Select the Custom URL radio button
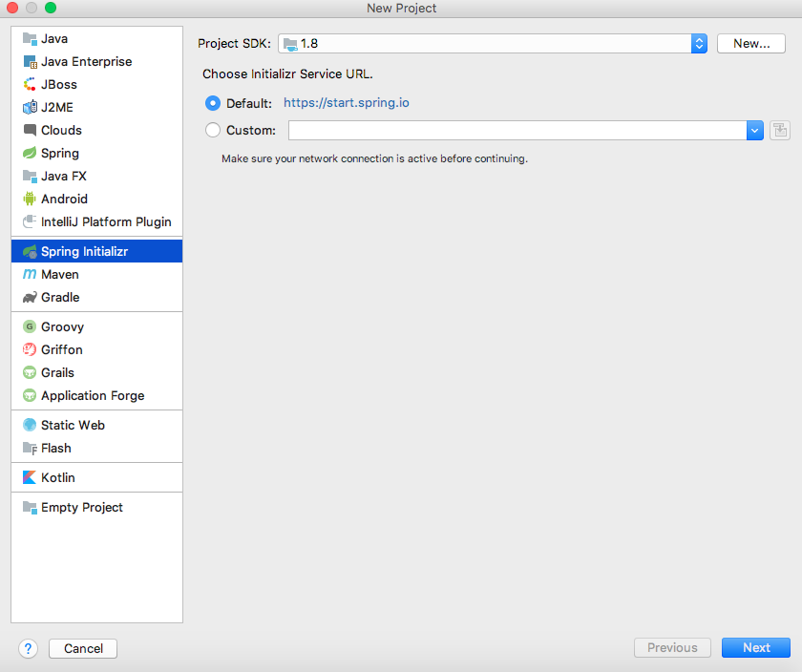Image resolution: width=802 pixels, height=672 pixels. tap(213, 130)
